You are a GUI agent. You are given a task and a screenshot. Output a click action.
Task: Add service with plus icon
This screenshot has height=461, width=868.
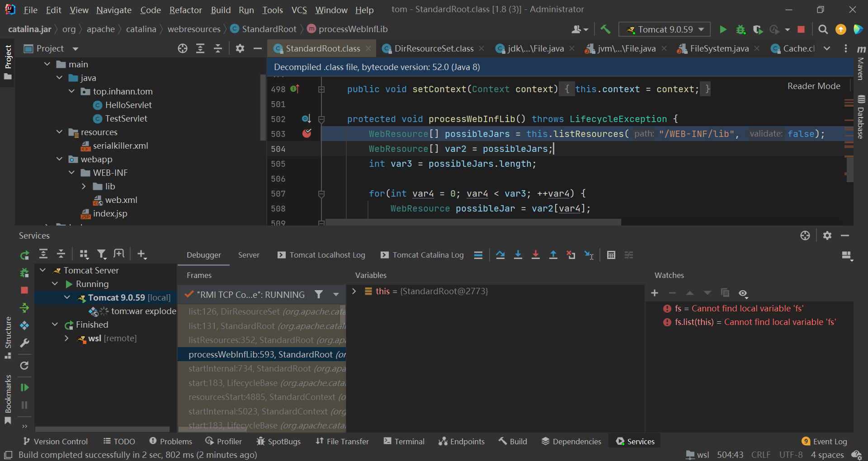[x=142, y=254]
